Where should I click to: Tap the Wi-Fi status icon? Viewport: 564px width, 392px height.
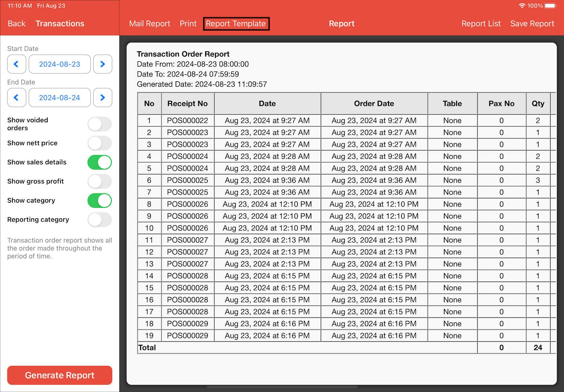[x=522, y=6]
